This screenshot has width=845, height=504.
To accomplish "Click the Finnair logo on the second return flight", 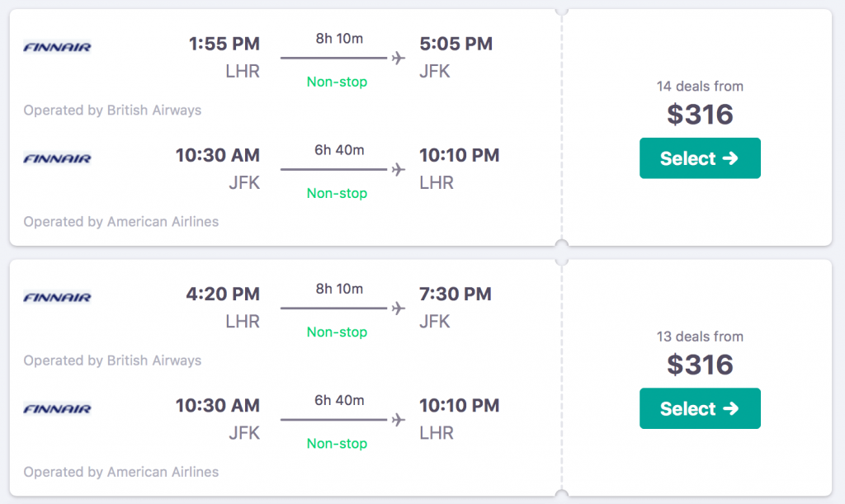I will 56,409.
